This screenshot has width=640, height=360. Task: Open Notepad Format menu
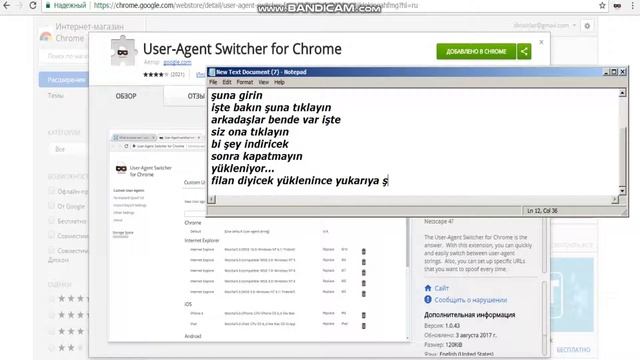click(x=245, y=82)
